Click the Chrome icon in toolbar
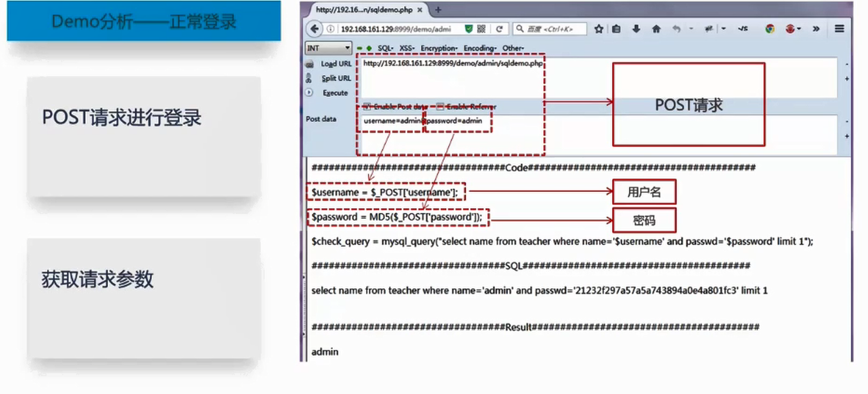868x394 pixels. point(770,29)
